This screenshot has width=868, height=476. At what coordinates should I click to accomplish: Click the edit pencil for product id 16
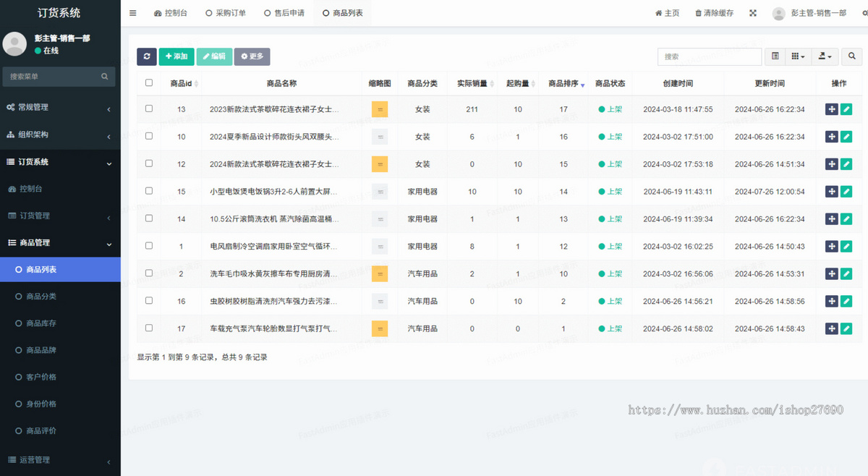[846, 301]
